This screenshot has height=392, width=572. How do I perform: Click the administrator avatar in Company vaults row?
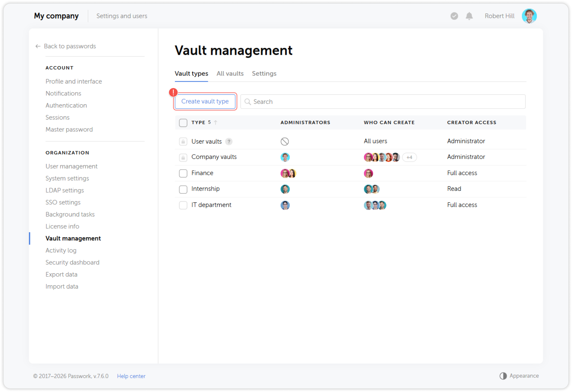tap(285, 157)
